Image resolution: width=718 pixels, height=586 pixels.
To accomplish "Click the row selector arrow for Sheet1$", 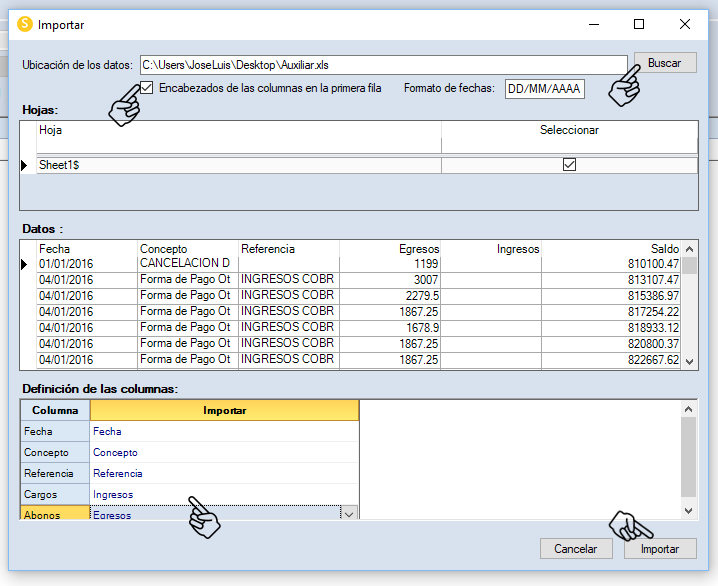I will [x=27, y=165].
